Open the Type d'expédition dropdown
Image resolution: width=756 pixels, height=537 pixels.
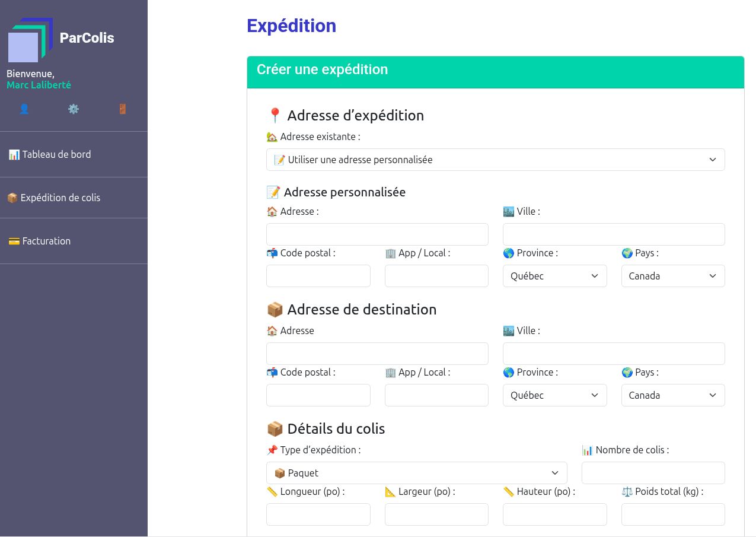pyautogui.click(x=416, y=473)
